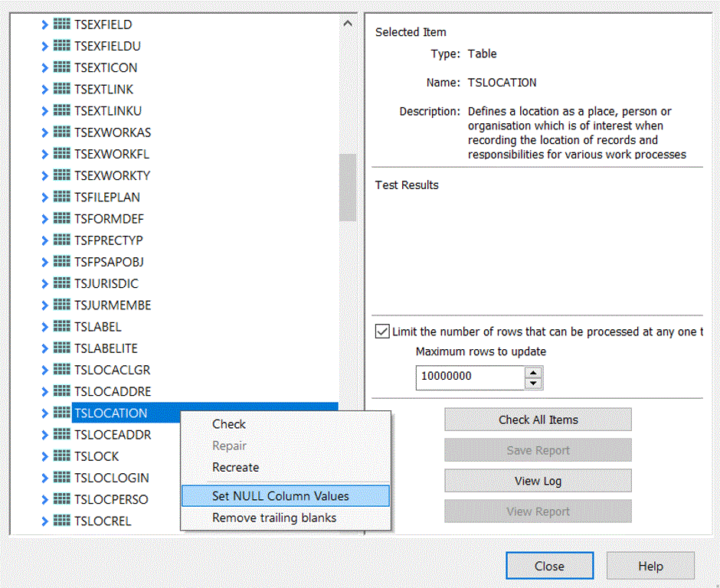Collapse the arrow beside TSLOCADDRE

coord(45,391)
